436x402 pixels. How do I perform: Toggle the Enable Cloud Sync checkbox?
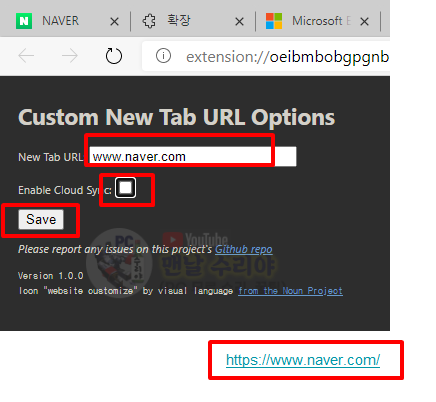pyautogui.click(x=125, y=188)
